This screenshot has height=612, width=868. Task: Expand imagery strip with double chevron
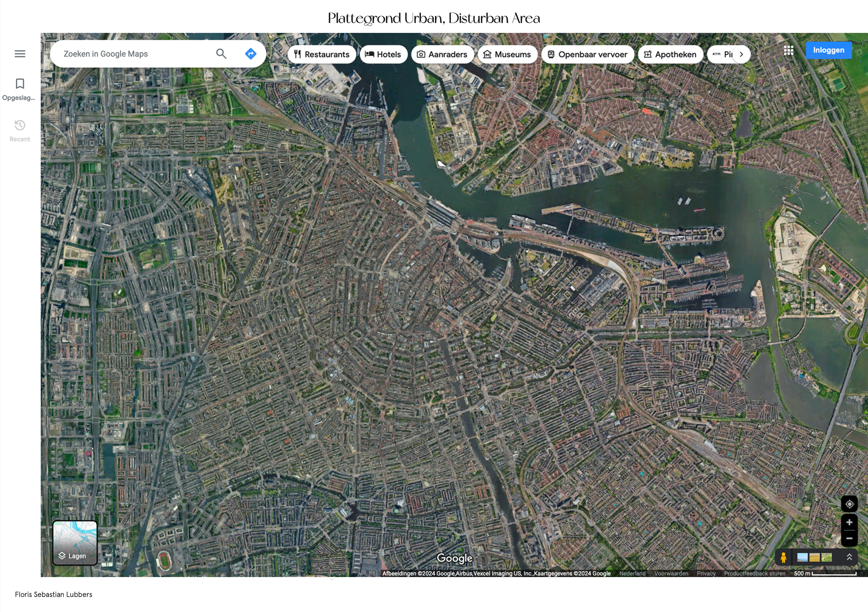849,557
